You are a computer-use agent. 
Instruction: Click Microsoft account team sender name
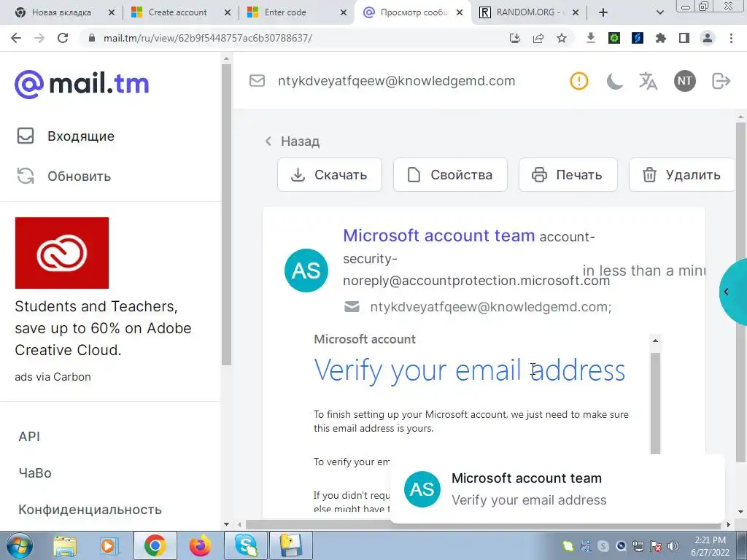[438, 236]
